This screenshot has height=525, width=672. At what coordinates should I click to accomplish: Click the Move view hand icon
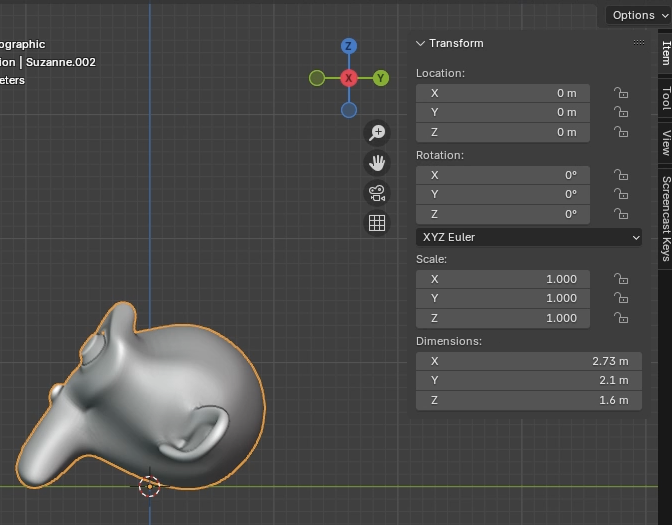377,163
